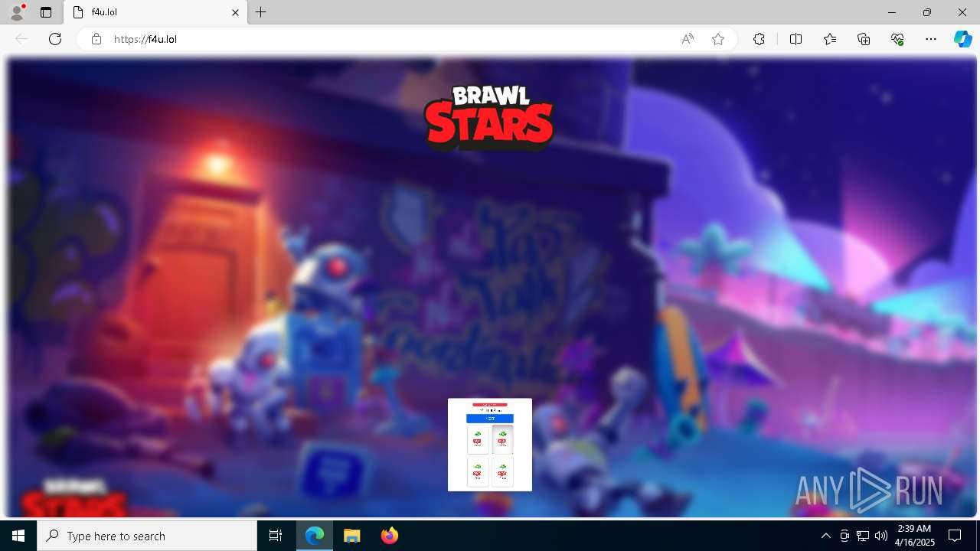Close the f4u.lol tab
The image size is (980, 551).
tap(236, 12)
